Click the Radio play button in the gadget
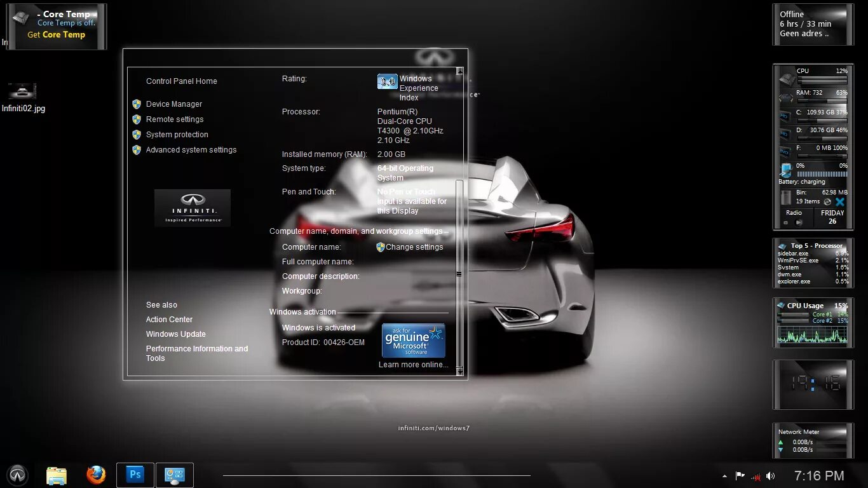The image size is (868, 488). (799, 222)
